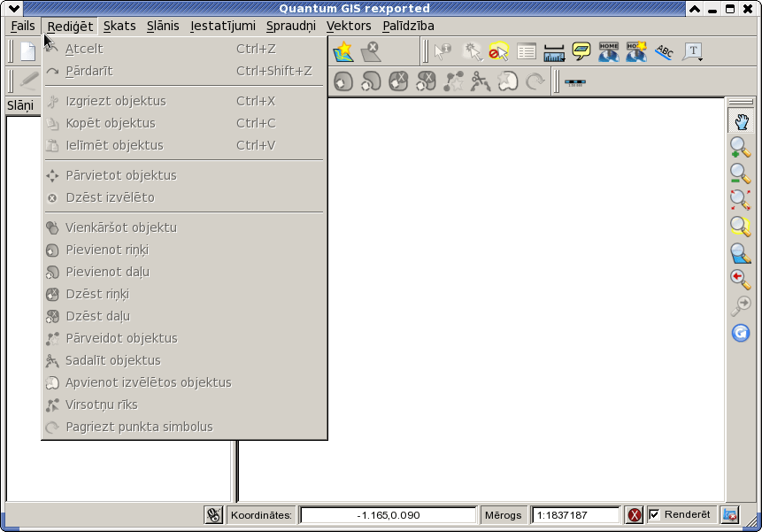Open the Skats menu

119,26
